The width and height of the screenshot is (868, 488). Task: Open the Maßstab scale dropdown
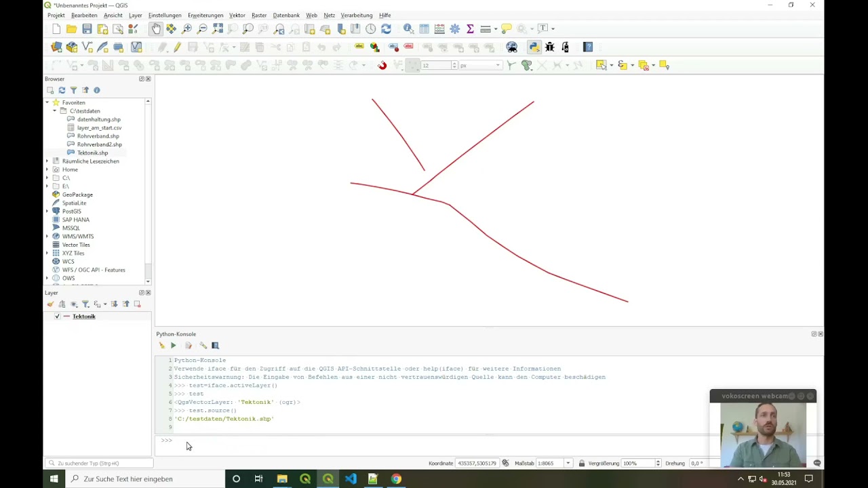pyautogui.click(x=568, y=463)
